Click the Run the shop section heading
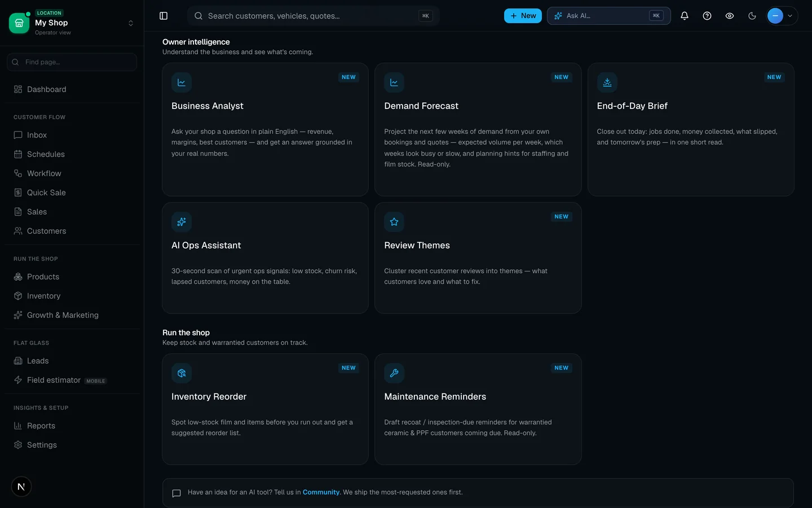Viewport: 812px width, 508px height. pos(186,332)
